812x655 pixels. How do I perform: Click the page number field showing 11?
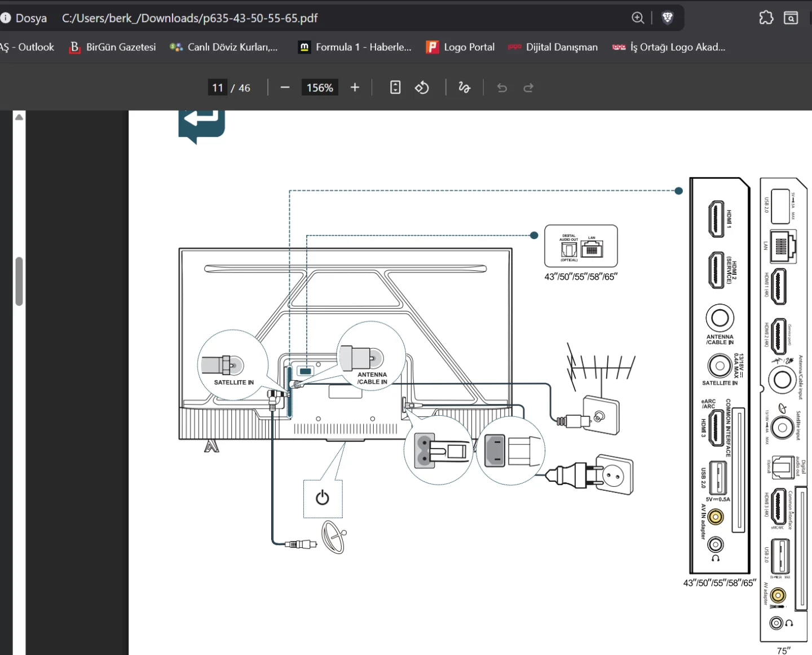click(218, 87)
